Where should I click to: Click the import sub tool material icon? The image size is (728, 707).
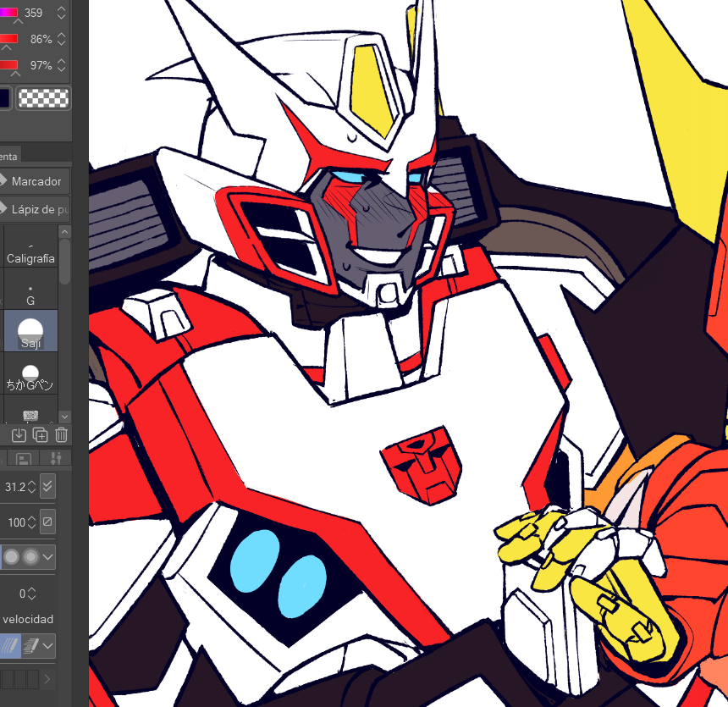pyautogui.click(x=19, y=435)
